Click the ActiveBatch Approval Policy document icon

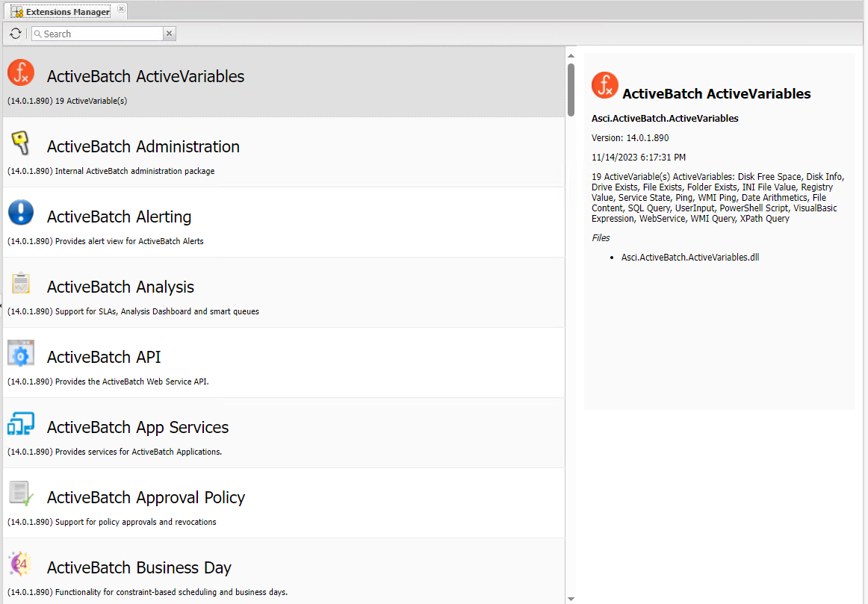pos(20,494)
